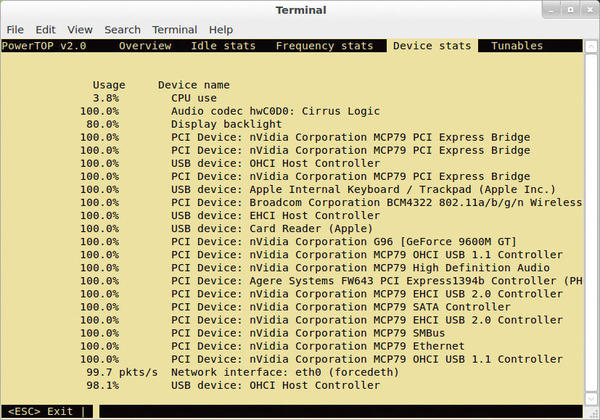Switch to the Tunables tab
The image size is (600, 420).
(x=517, y=46)
